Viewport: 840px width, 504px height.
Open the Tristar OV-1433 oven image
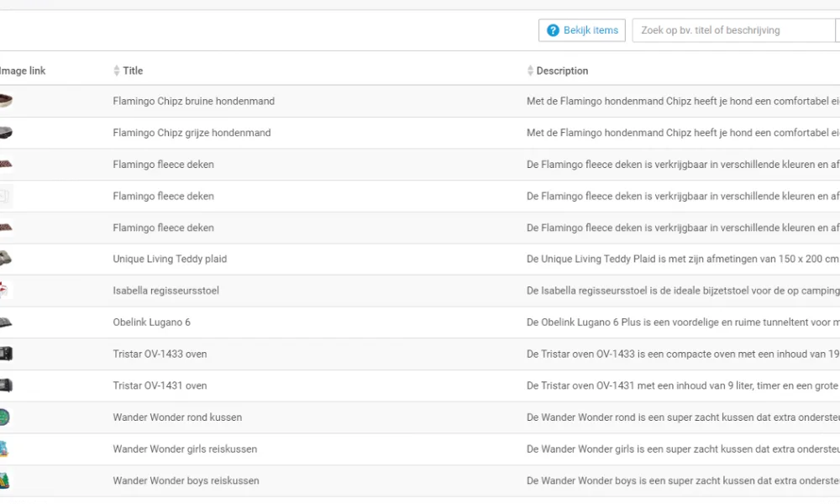pos(6,354)
